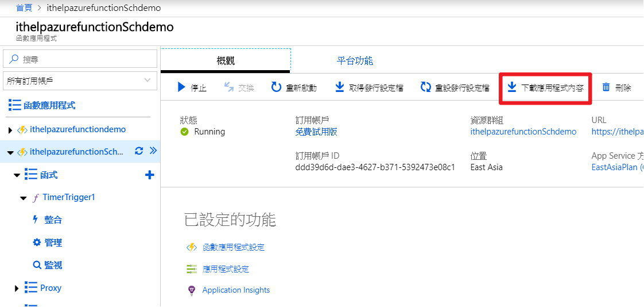This screenshot has width=644, height=307.
Task: Click the search magnifier icon
Action: click(14, 59)
